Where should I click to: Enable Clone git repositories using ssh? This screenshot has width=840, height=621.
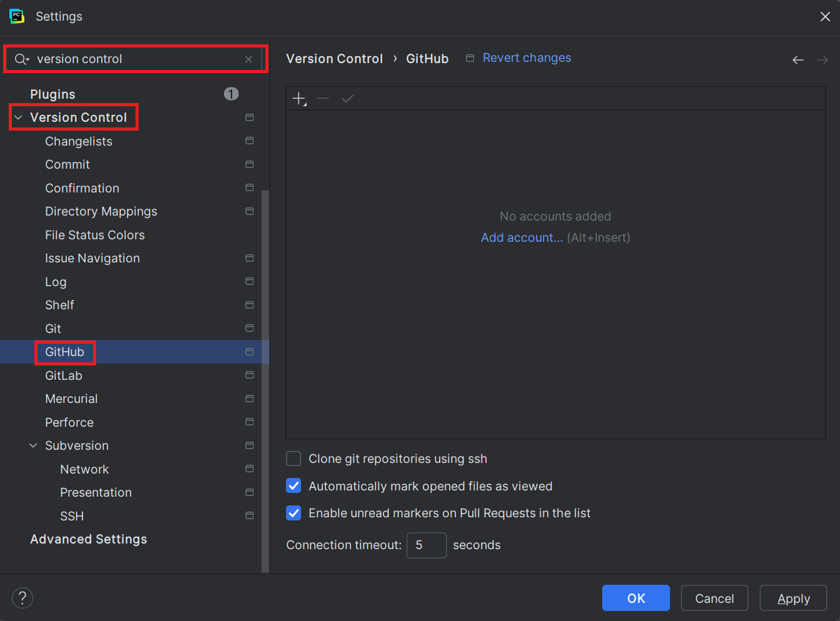pos(294,459)
